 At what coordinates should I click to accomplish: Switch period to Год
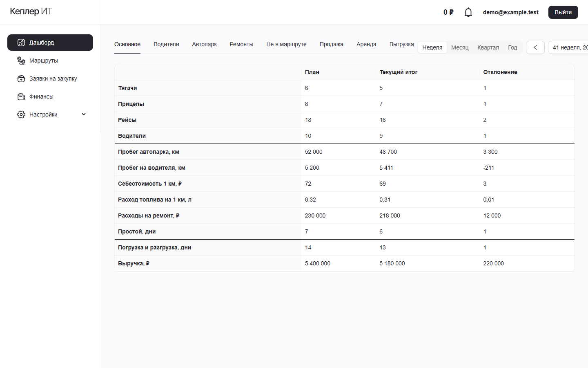point(512,47)
